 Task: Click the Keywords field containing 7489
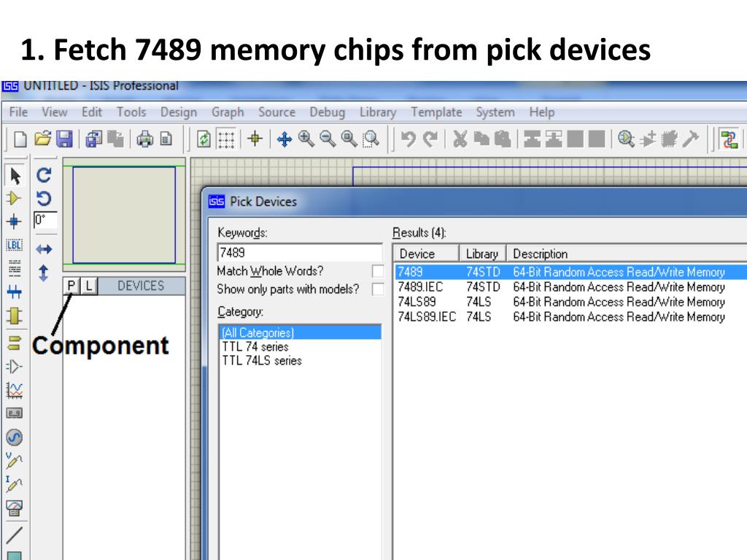[300, 252]
